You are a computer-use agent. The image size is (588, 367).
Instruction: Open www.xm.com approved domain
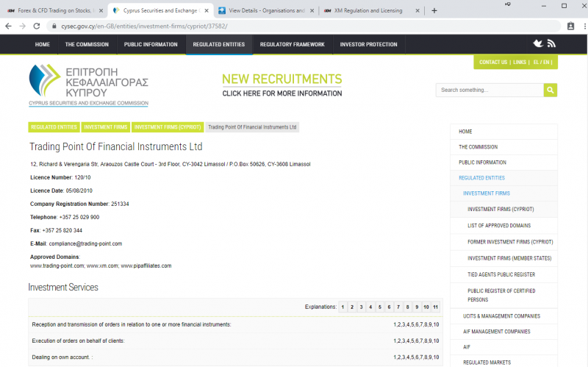[102, 266]
